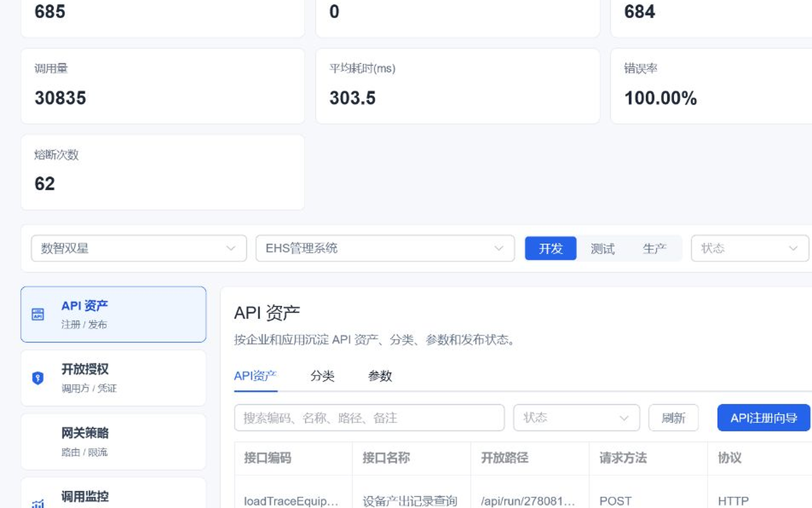Viewport: 812px width, 508px height.
Task: Switch to the 参数 tab
Action: click(380, 376)
